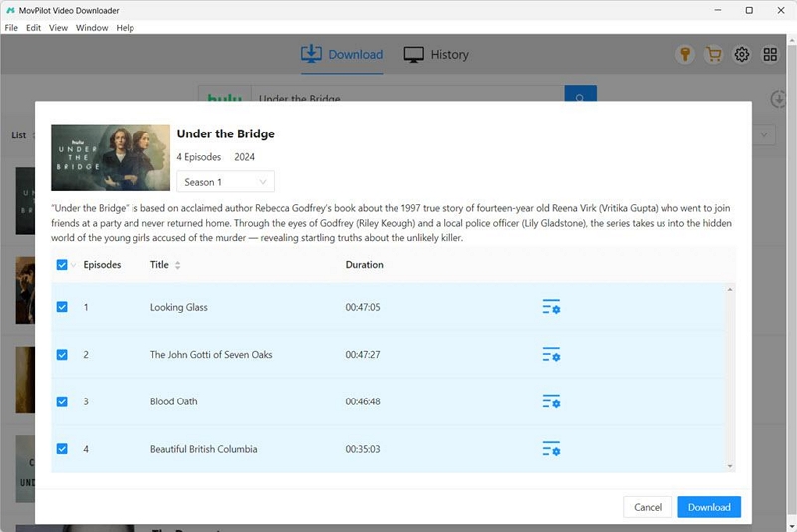Click the key registration icon

coord(684,55)
